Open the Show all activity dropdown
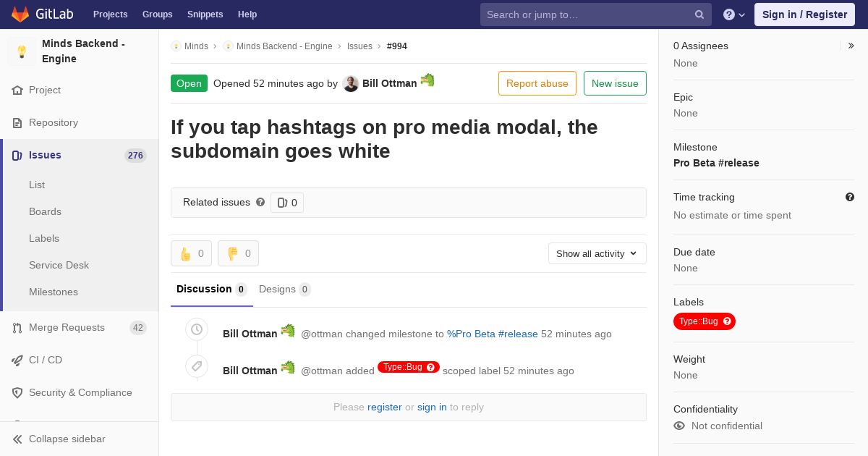This screenshot has height=456, width=868. (x=597, y=253)
